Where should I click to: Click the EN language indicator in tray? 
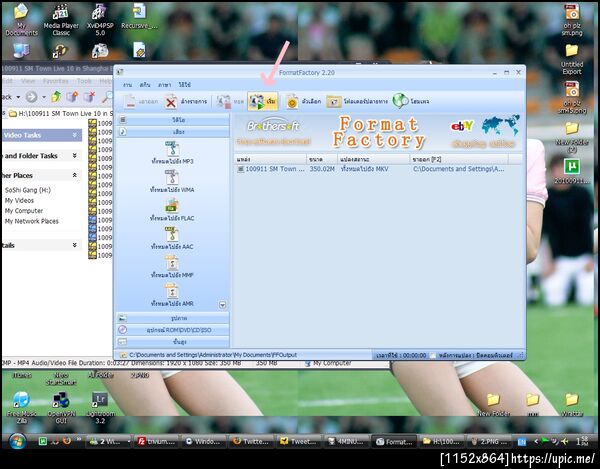click(521, 442)
